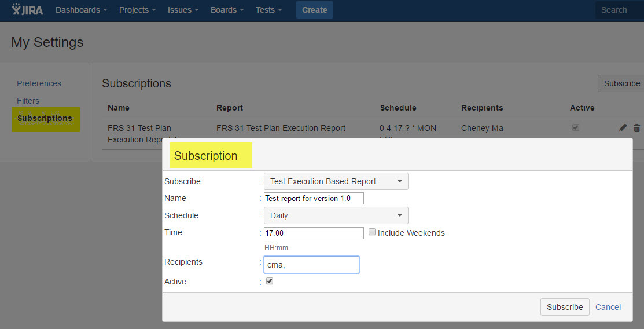The width and height of the screenshot is (644, 329).
Task: Expand the Issues dropdown menu
Action: point(183,10)
